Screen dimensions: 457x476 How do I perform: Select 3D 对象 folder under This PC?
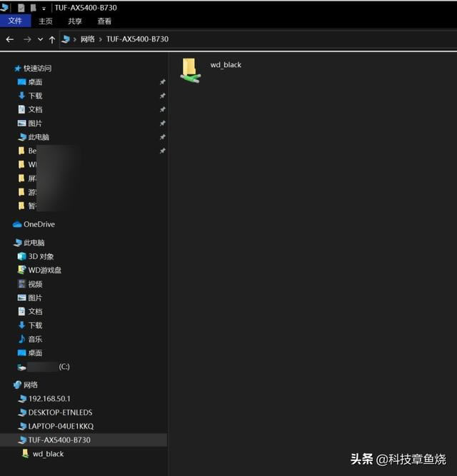pyautogui.click(x=41, y=256)
